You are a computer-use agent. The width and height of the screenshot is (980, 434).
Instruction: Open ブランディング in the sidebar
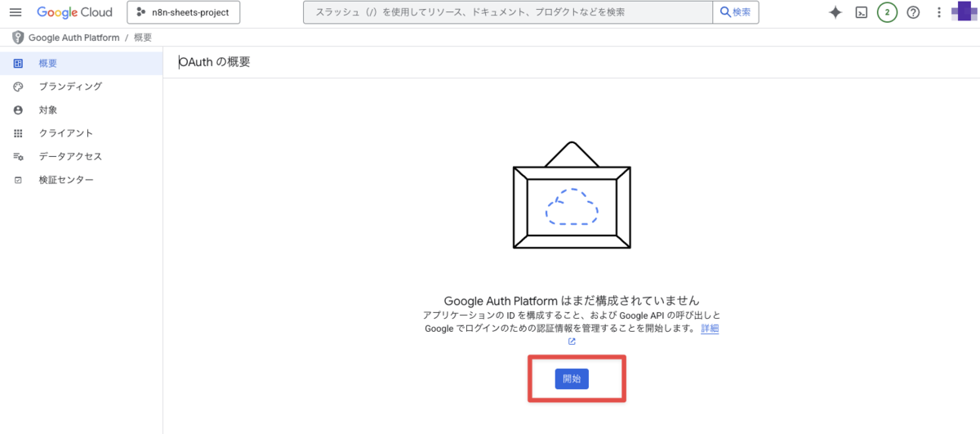click(81, 87)
